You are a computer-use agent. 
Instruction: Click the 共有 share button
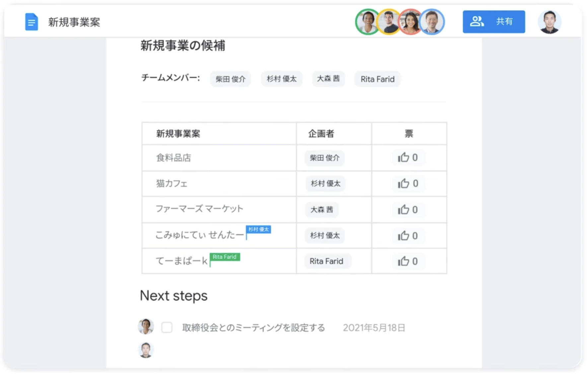(x=493, y=22)
